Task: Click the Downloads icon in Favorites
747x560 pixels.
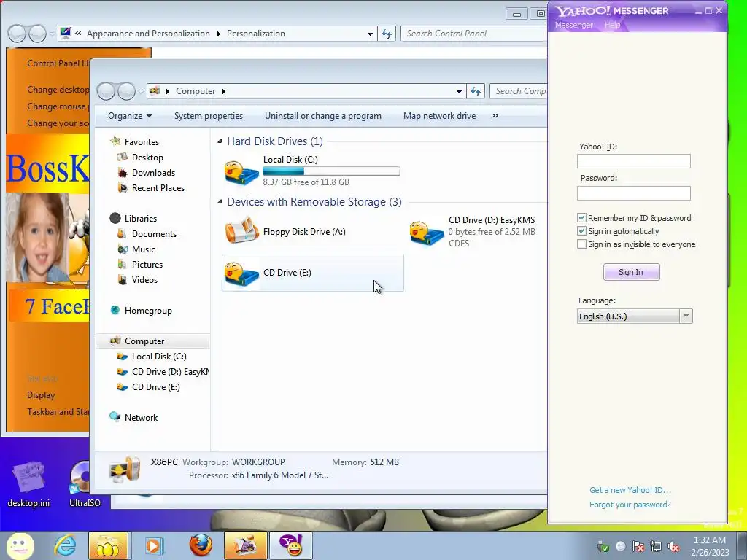Action: pyautogui.click(x=123, y=172)
